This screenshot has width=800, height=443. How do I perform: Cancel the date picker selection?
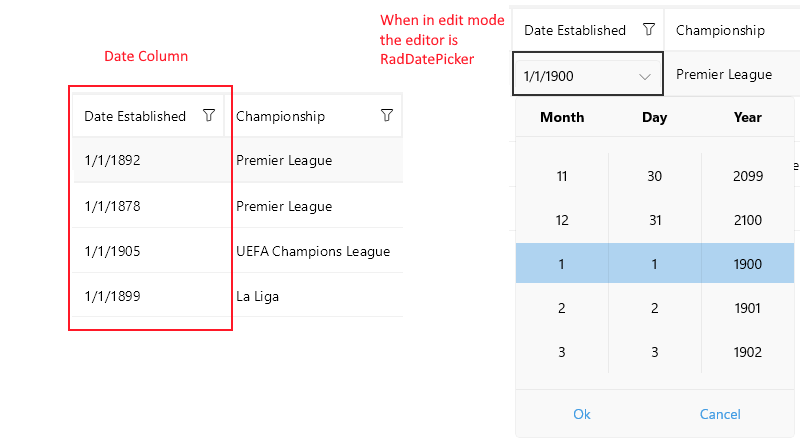click(x=720, y=414)
